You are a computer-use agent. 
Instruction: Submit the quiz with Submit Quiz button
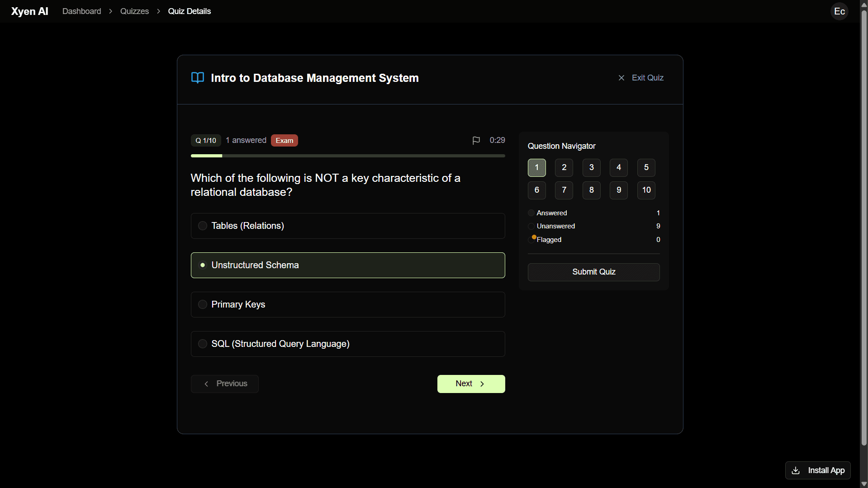point(593,272)
